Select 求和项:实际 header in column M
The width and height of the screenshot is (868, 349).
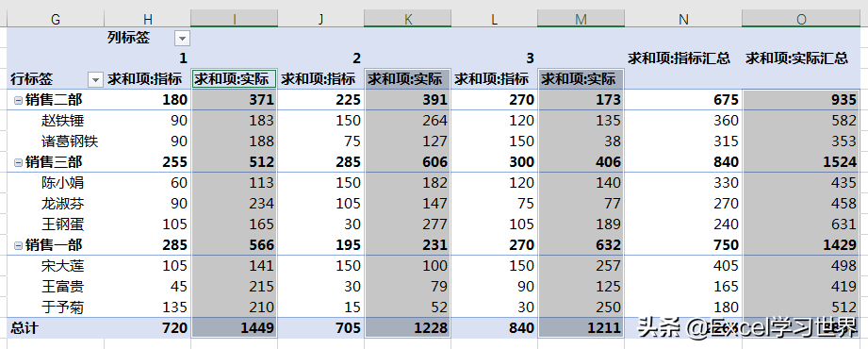[581, 79]
